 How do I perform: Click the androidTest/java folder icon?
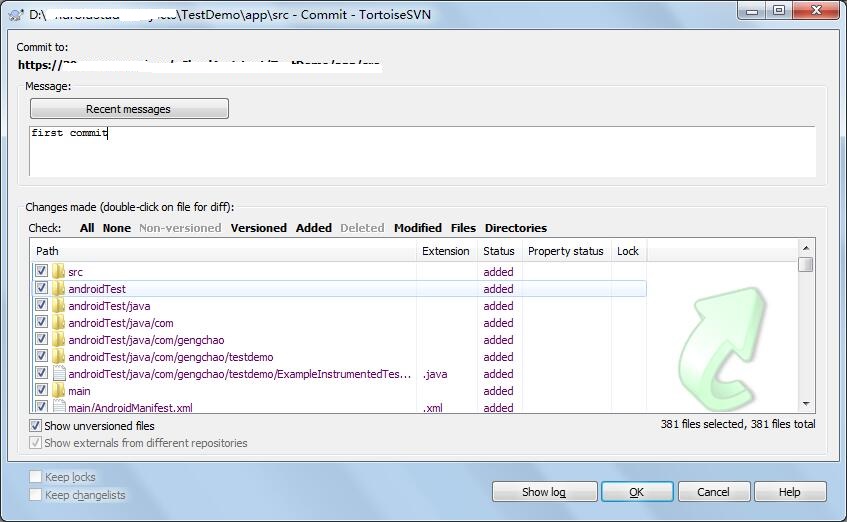58,305
